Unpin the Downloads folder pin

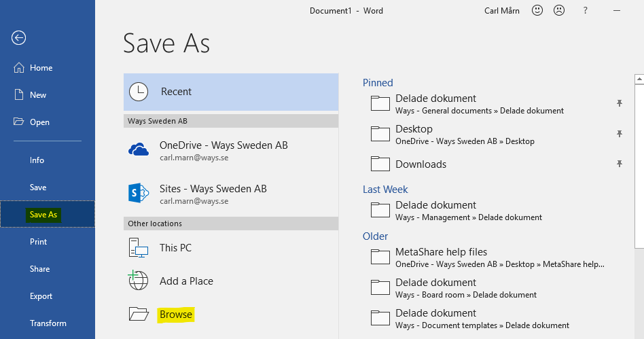coord(620,164)
